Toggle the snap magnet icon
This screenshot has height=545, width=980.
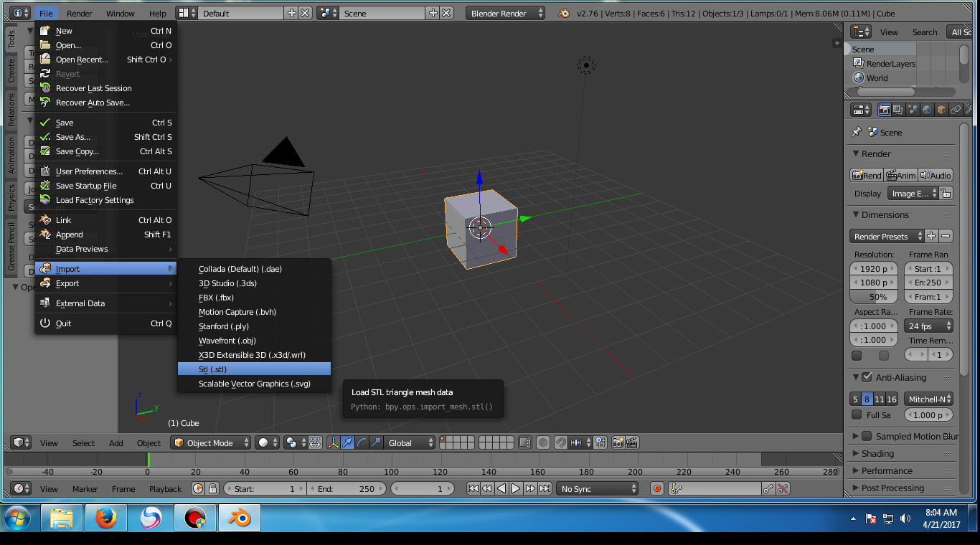pos(561,442)
